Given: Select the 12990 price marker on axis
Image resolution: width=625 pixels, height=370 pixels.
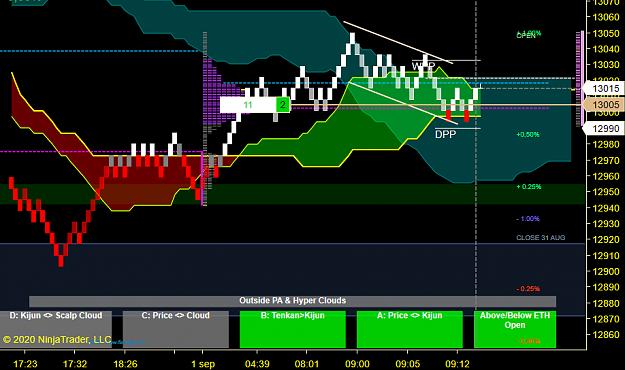Looking at the screenshot, I should (x=604, y=128).
